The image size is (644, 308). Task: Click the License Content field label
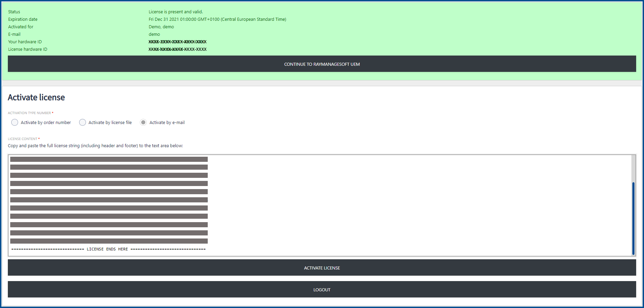tap(23, 139)
